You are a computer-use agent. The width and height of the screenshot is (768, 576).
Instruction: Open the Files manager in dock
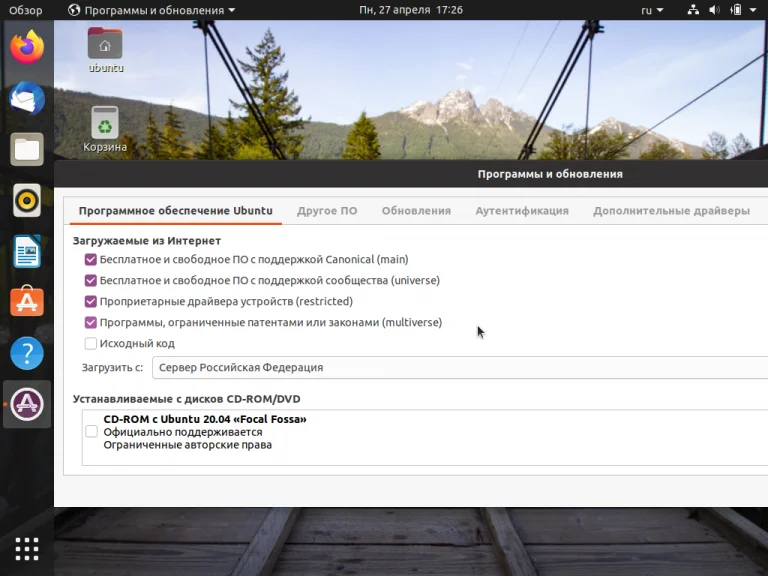pos(27,149)
